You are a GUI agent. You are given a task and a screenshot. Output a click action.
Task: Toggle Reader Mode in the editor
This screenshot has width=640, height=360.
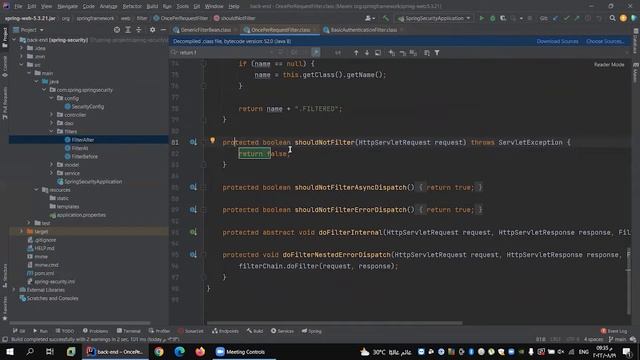tap(609, 64)
